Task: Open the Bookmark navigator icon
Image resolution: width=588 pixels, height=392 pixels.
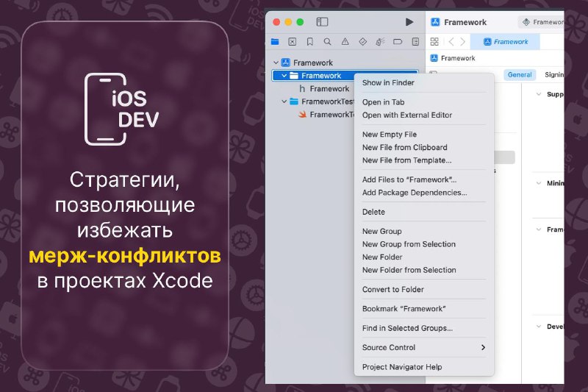Action: [309, 42]
